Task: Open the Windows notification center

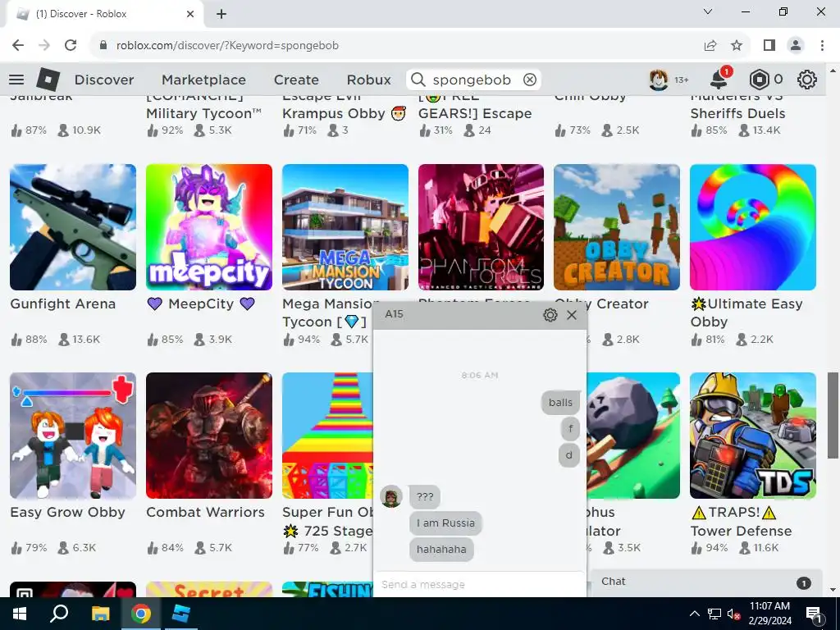Action: tap(815, 614)
